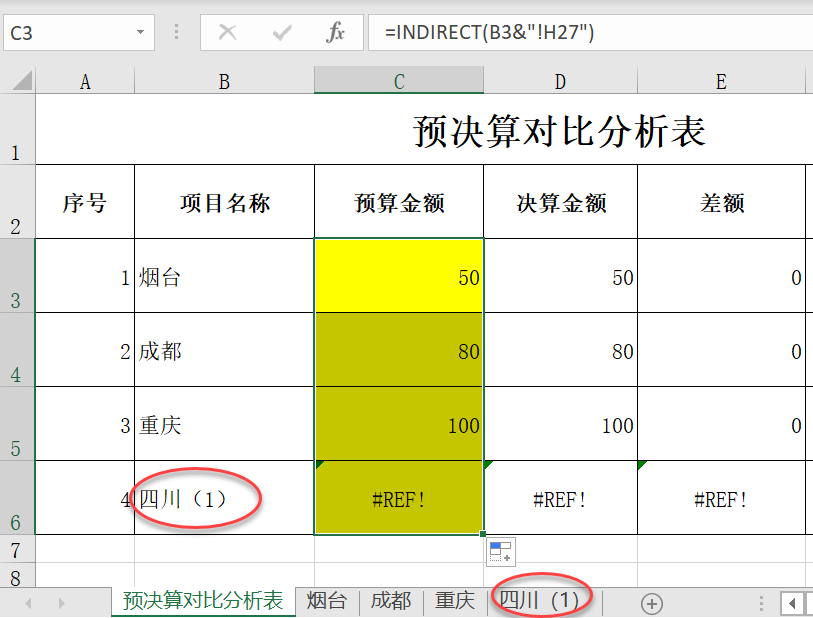Click the 决算金额 header cell
The width and height of the screenshot is (813, 618).
(560, 202)
